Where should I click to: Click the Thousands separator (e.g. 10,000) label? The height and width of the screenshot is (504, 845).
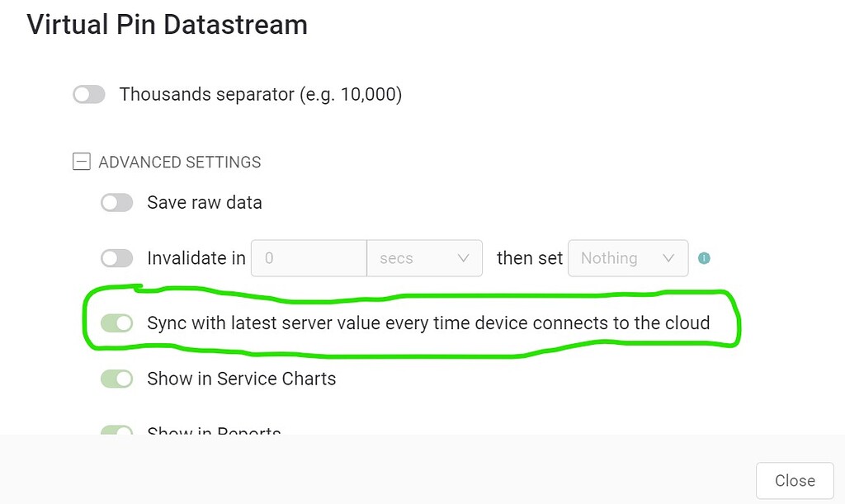[x=261, y=94]
